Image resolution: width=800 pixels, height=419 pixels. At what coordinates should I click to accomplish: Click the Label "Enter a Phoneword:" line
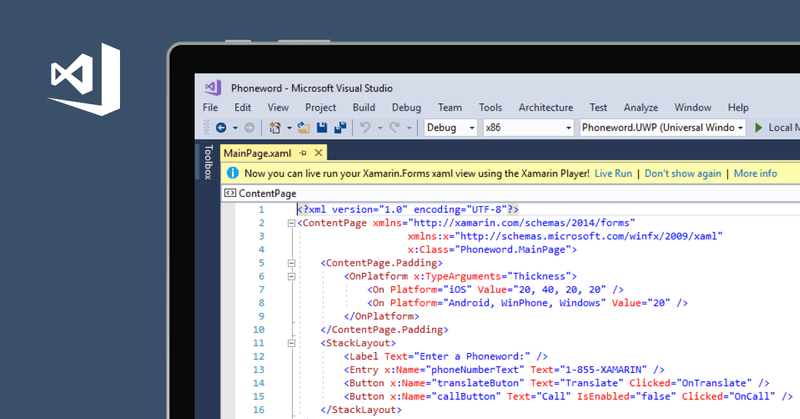coord(445,356)
